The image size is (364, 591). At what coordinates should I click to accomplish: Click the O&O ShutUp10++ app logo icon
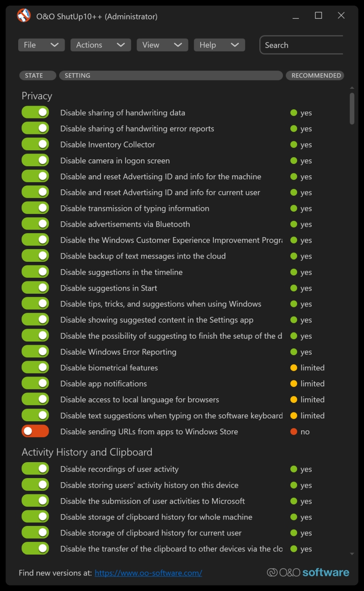tap(24, 16)
